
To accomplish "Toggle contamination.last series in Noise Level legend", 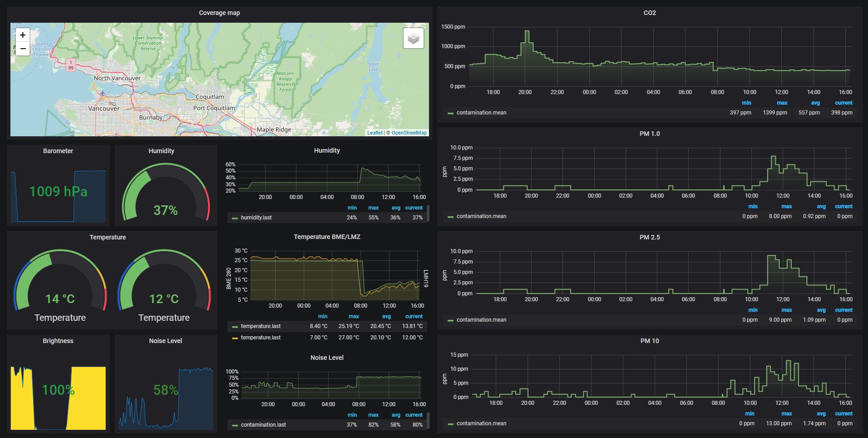I will tap(263, 425).
